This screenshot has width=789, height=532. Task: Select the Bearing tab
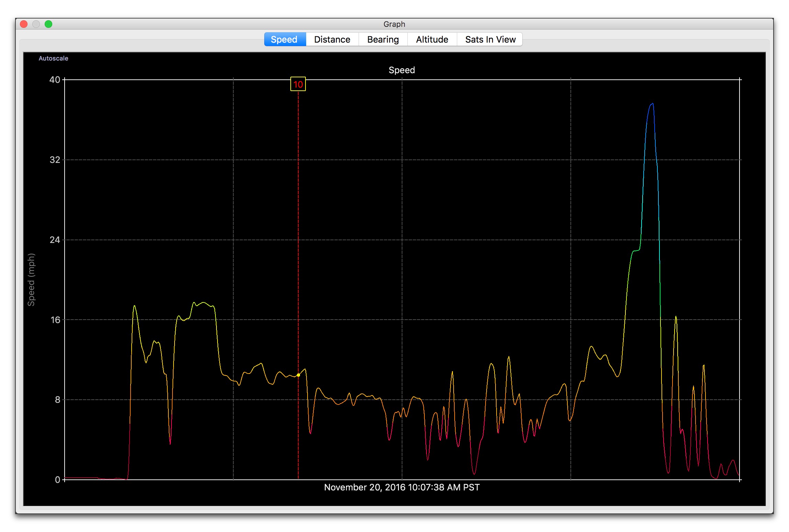pos(383,40)
